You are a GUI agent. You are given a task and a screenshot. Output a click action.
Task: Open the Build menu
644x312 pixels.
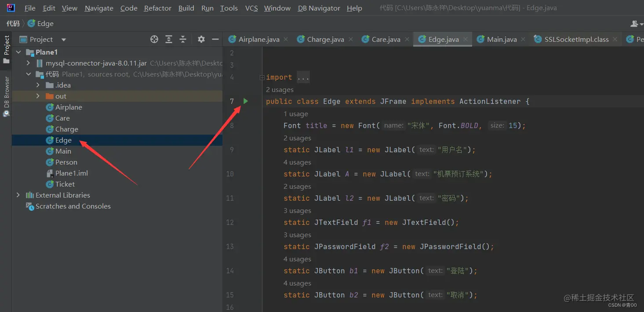186,8
